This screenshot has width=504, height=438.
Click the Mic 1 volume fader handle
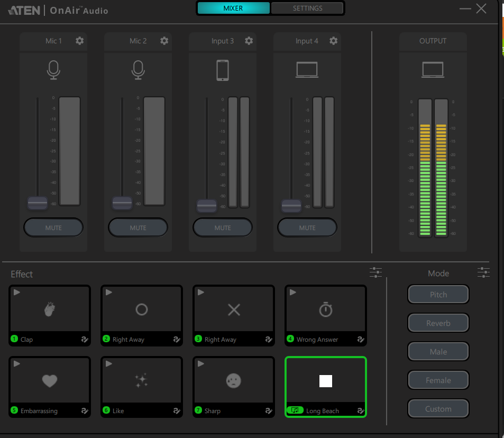pyautogui.click(x=38, y=203)
